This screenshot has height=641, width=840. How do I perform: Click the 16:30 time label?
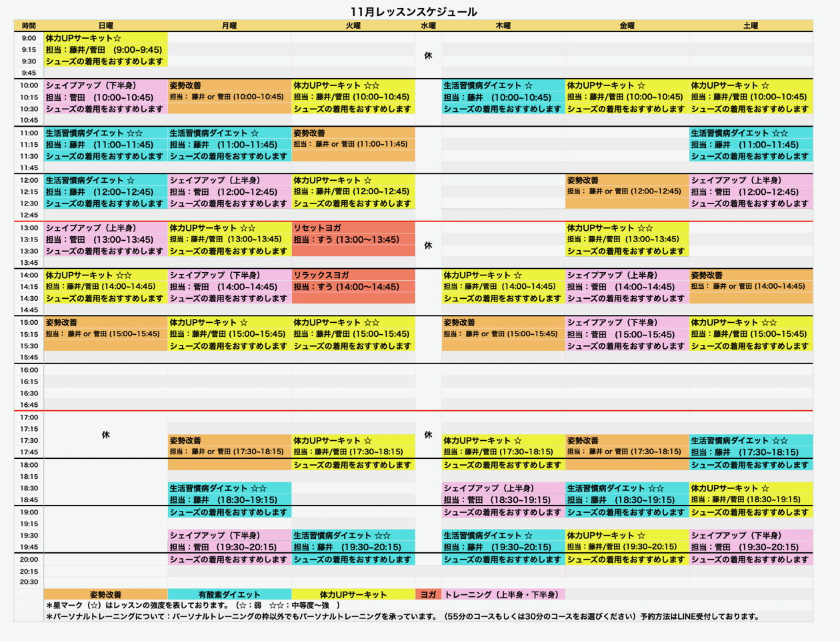pyautogui.click(x=29, y=394)
